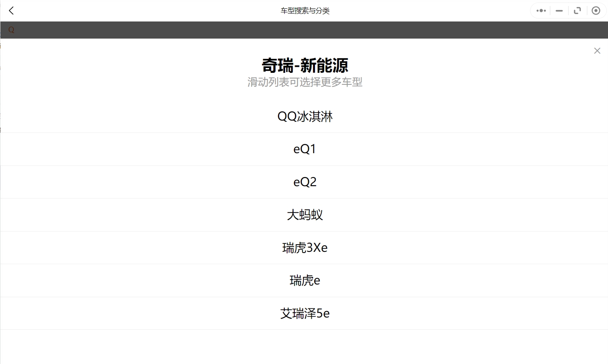
Task: Tap the 滑动列表可选择更多车型 hint text
Action: 305,82
